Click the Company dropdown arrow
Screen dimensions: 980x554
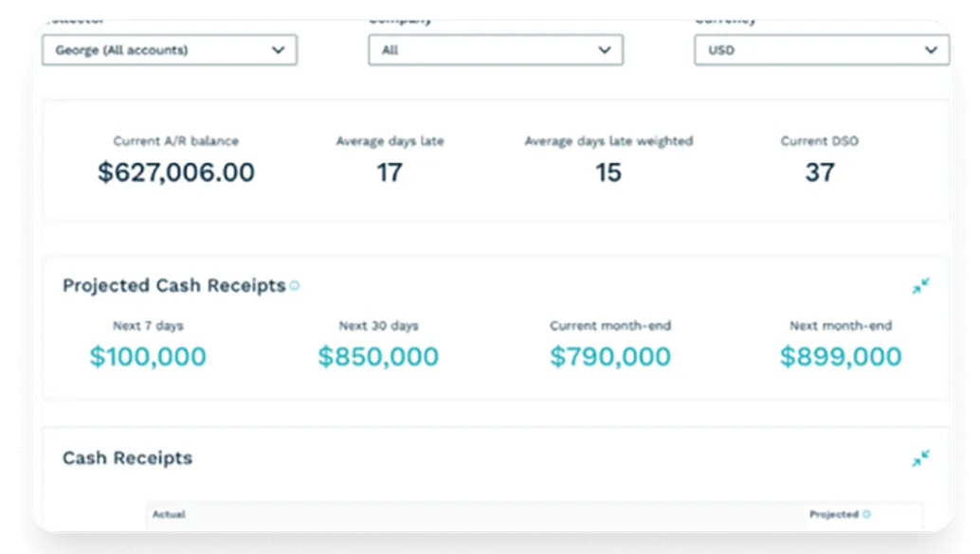(605, 50)
